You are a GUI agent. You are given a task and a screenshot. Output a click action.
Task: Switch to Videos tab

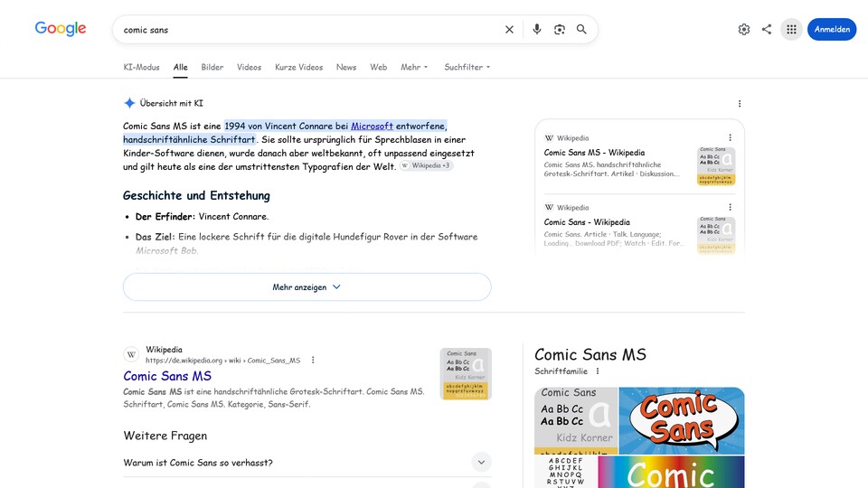pos(250,67)
